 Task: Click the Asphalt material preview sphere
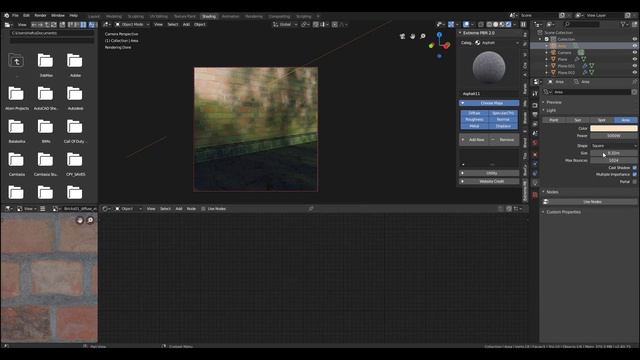(x=489, y=68)
